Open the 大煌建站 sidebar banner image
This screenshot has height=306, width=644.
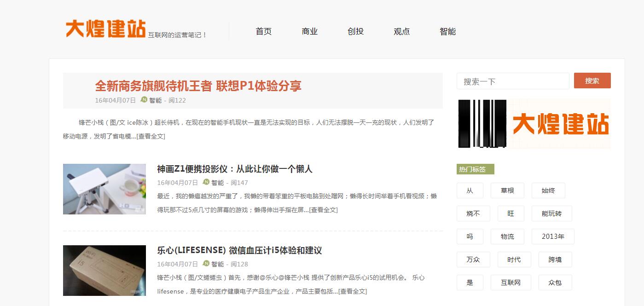coord(534,124)
